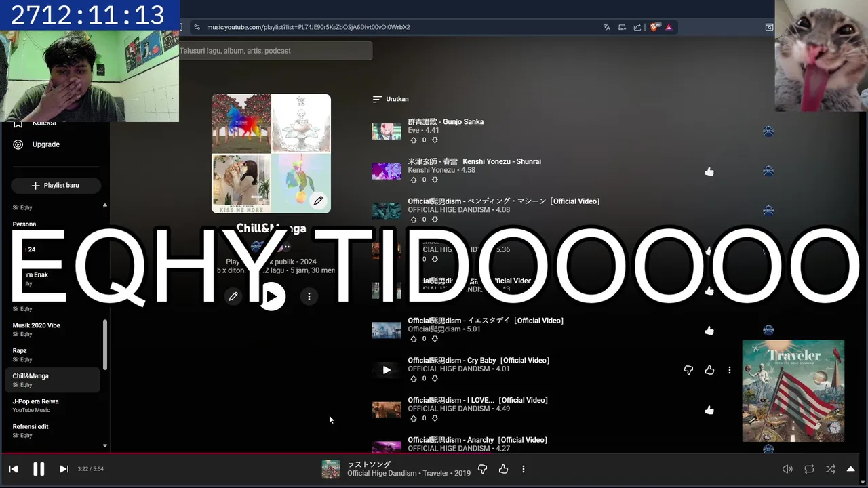
Task: Skip to next track in player bar
Action: 64,469
